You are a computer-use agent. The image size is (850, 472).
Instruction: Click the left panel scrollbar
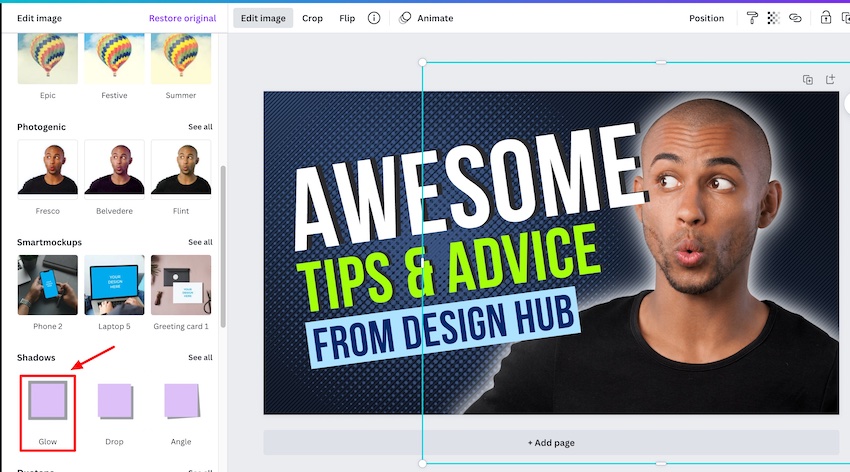click(x=223, y=247)
